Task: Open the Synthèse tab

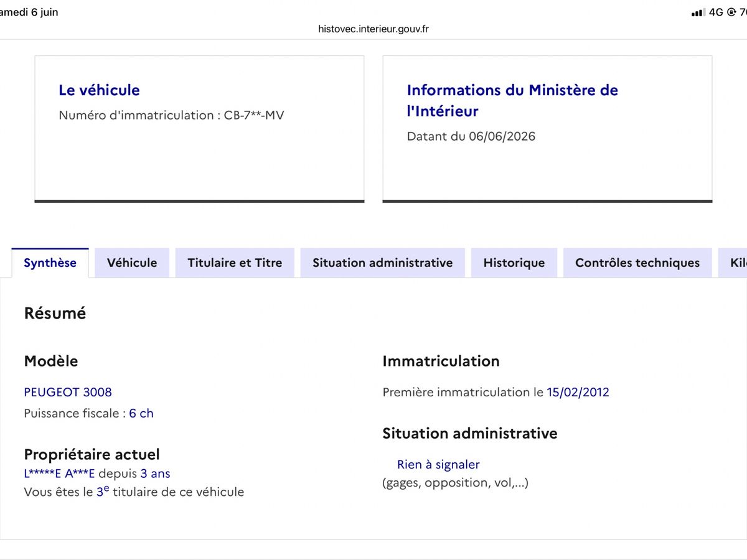Action: pyautogui.click(x=50, y=263)
